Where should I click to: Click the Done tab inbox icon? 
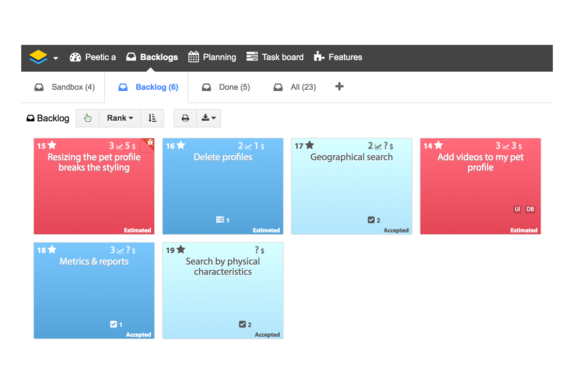(x=206, y=87)
